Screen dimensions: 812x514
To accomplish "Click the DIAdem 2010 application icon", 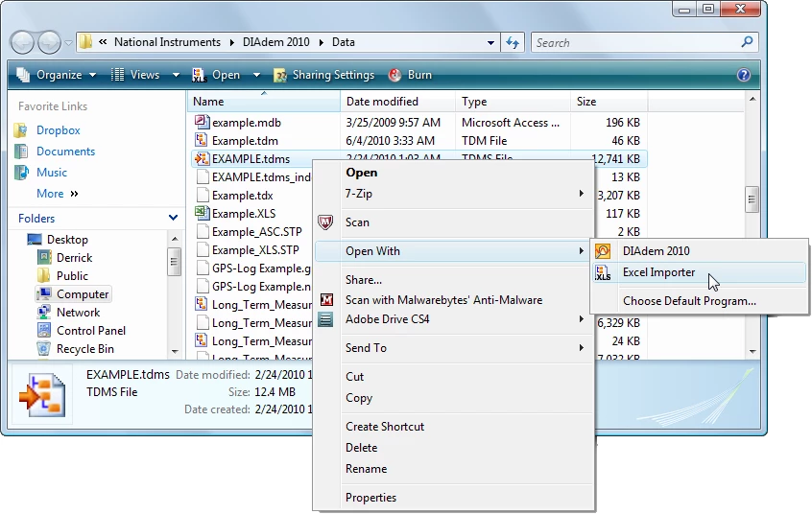I will (x=603, y=251).
